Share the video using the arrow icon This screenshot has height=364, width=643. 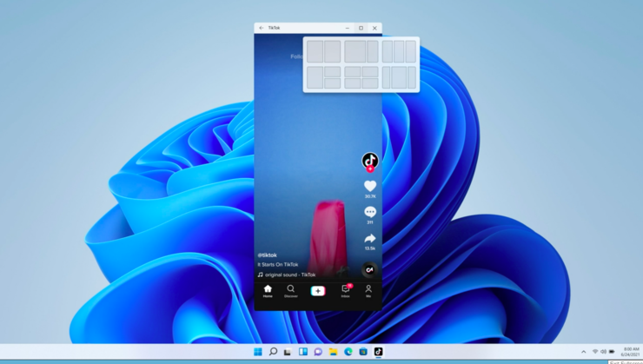pos(370,239)
